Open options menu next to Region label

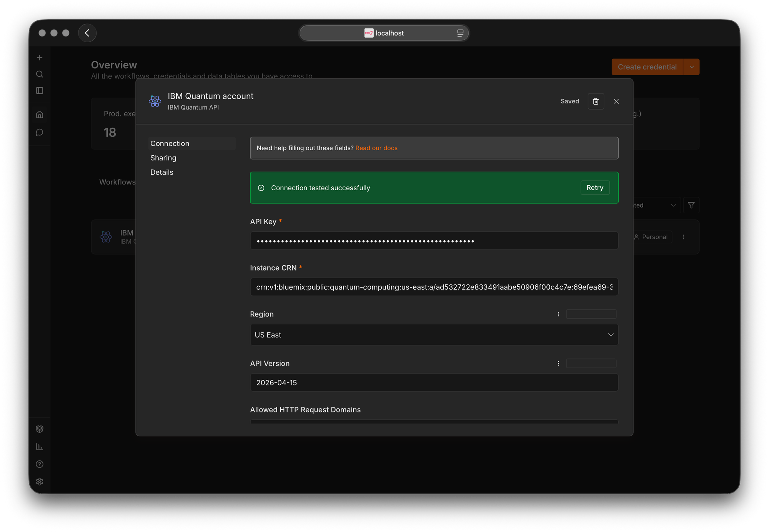tap(558, 314)
